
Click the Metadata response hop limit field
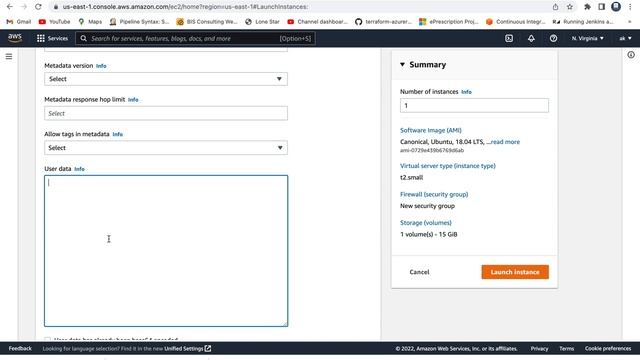point(166,113)
